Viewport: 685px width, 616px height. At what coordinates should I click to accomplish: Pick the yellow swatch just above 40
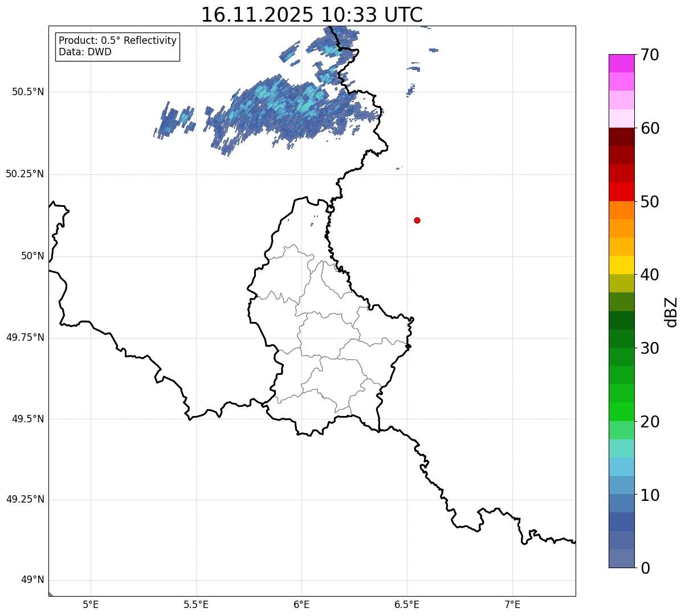(621, 265)
